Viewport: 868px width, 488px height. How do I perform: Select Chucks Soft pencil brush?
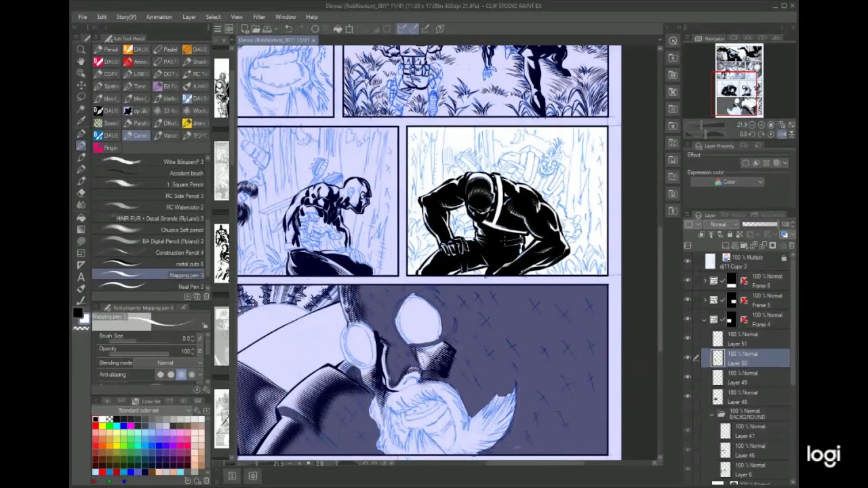click(x=149, y=230)
